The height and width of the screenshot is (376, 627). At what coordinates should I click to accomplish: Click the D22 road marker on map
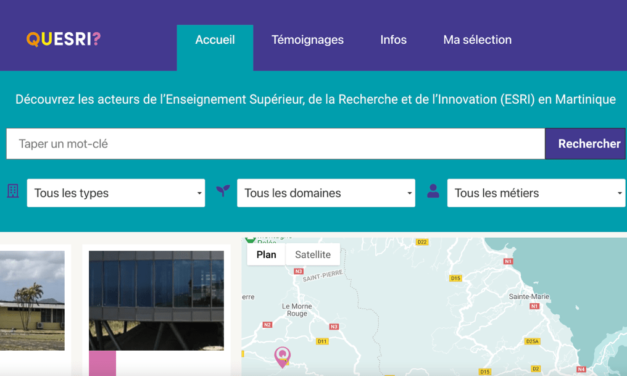(x=422, y=242)
